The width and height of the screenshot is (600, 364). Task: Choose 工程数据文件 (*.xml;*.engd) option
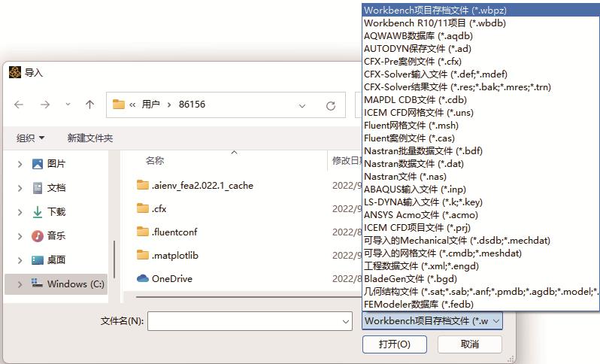(480, 266)
